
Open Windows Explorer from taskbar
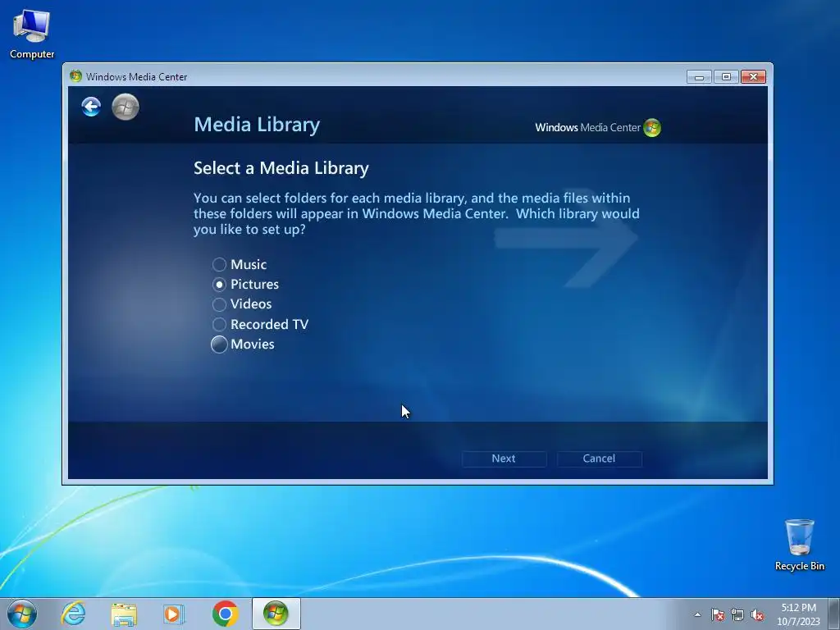[x=124, y=614]
